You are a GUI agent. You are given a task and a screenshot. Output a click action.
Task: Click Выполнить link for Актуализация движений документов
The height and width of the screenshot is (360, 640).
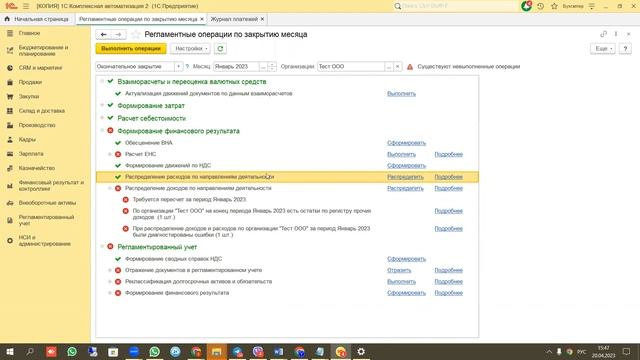401,93
